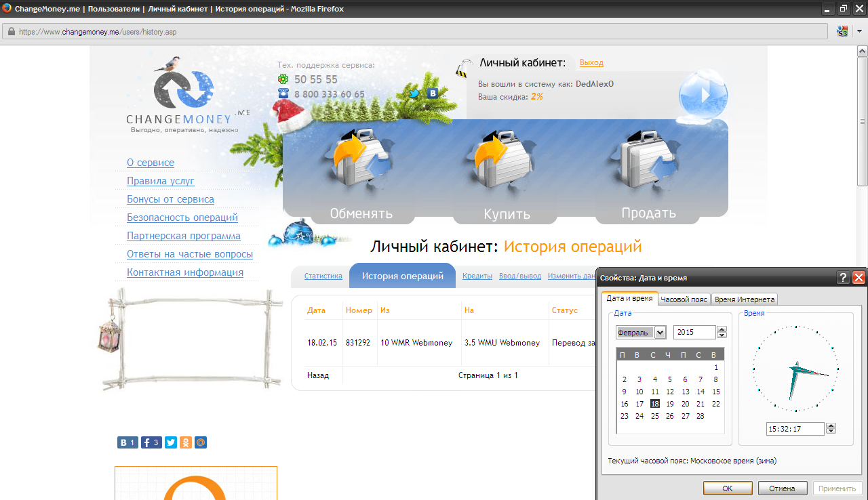
Task: Open Правила услуг link
Action: coord(161,181)
